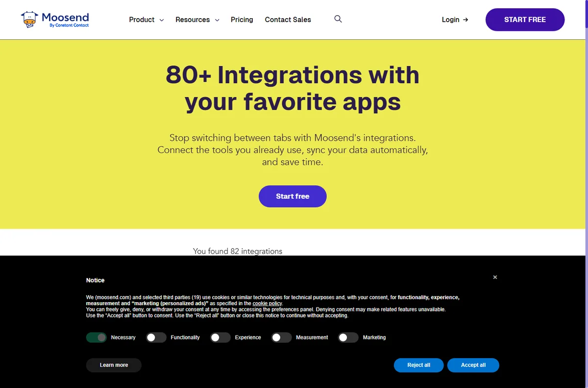Toggle the Necessary cookies switch

pos(97,337)
